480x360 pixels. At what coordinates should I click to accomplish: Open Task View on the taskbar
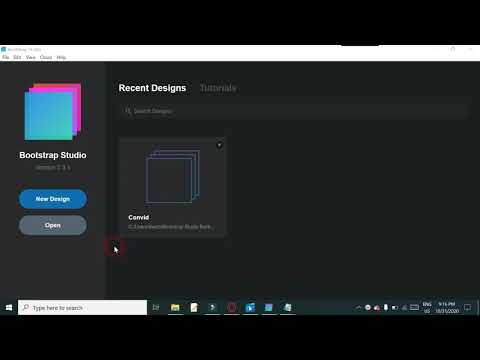pyautogui.click(x=156, y=307)
